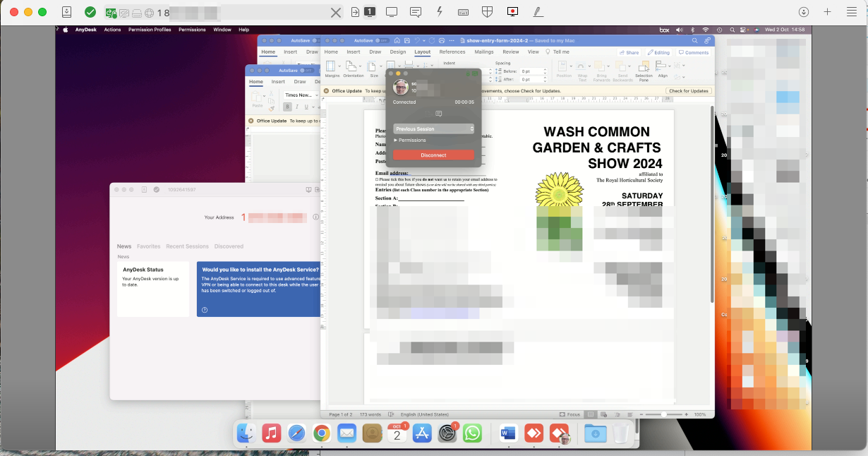
Task: Open the Previous Session dropdown
Action: (433, 129)
